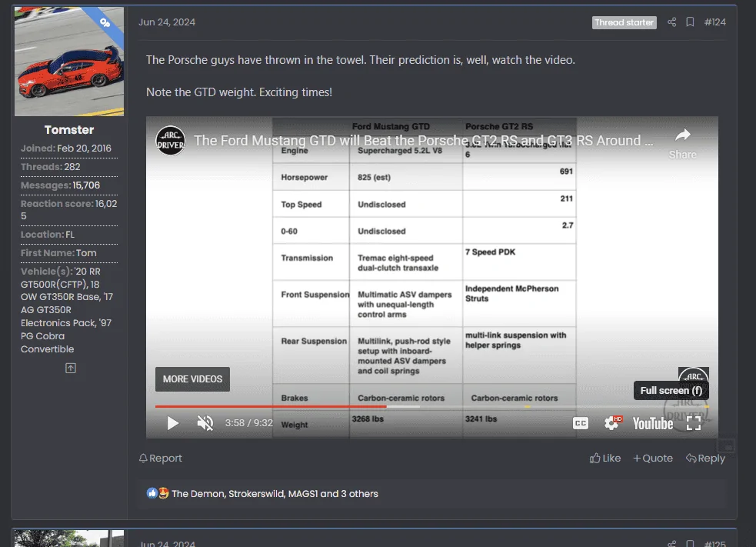Like the post

point(605,459)
